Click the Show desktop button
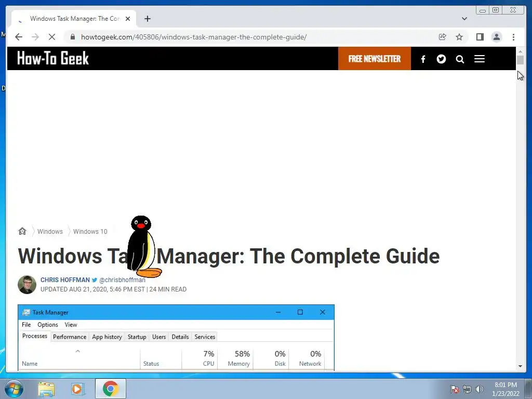The width and height of the screenshot is (532, 399). pyautogui.click(x=528, y=389)
